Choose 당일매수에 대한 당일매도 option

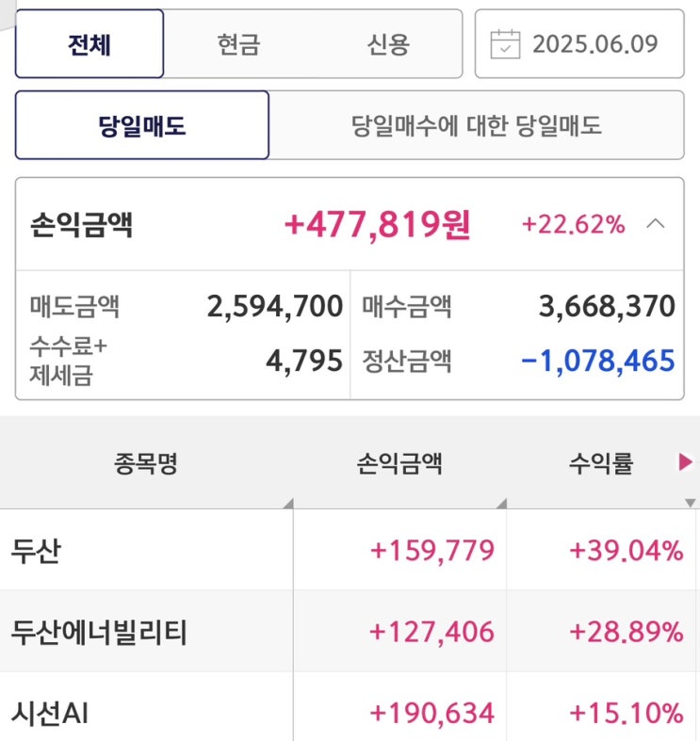click(x=476, y=125)
